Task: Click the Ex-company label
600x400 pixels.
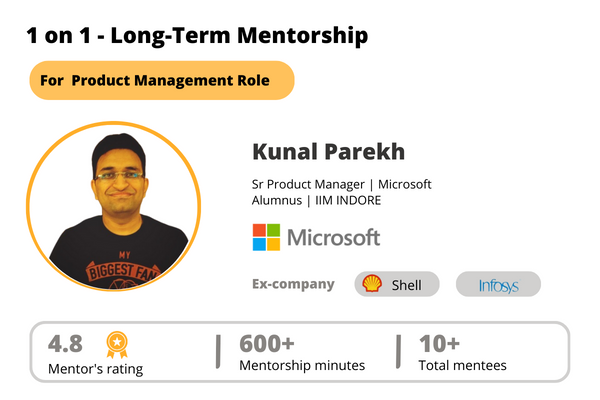Action: tap(293, 284)
